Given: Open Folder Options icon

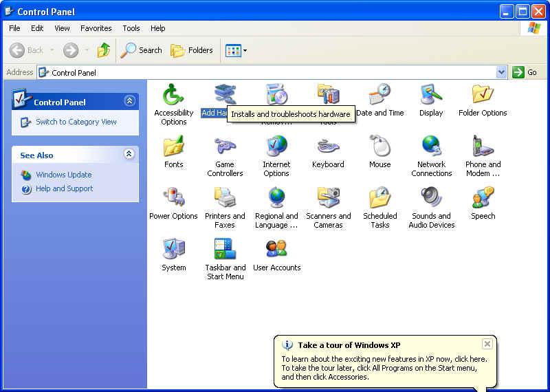Looking at the screenshot, I should 483,95.
